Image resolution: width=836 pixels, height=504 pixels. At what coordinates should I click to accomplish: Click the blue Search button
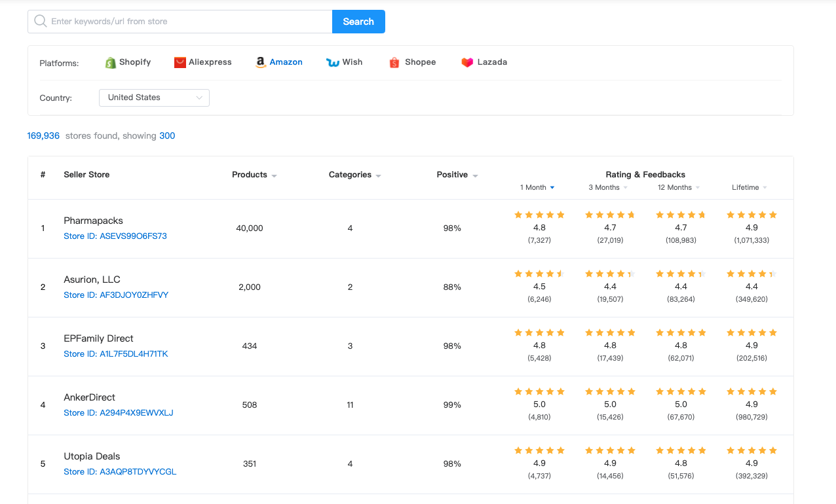[x=358, y=22]
